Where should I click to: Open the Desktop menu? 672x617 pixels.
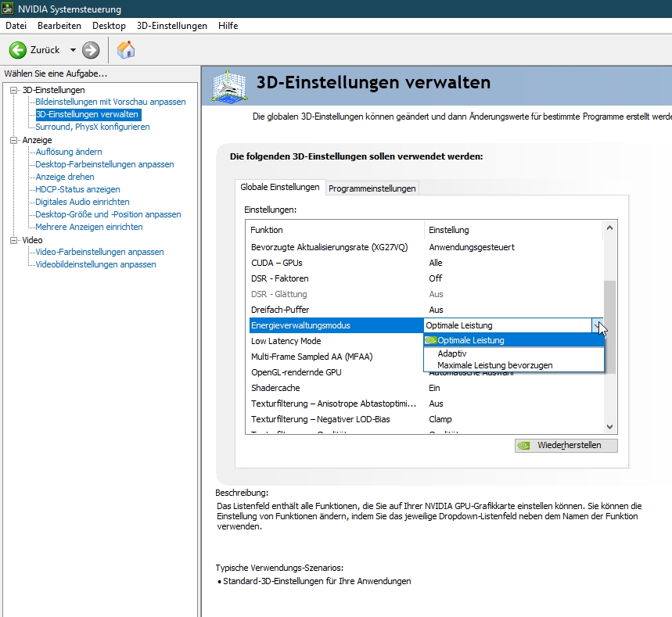[x=109, y=26]
